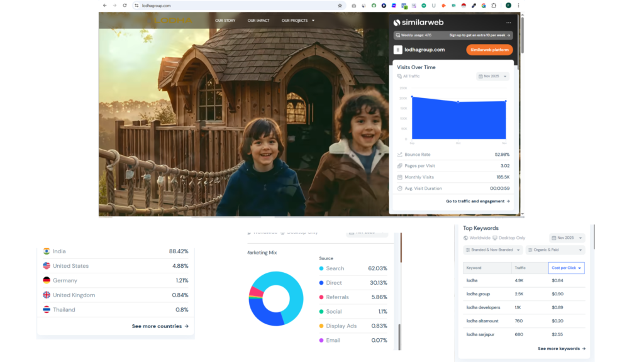Open the OUR PROJECTS menu
644x362 pixels.
(296, 19)
